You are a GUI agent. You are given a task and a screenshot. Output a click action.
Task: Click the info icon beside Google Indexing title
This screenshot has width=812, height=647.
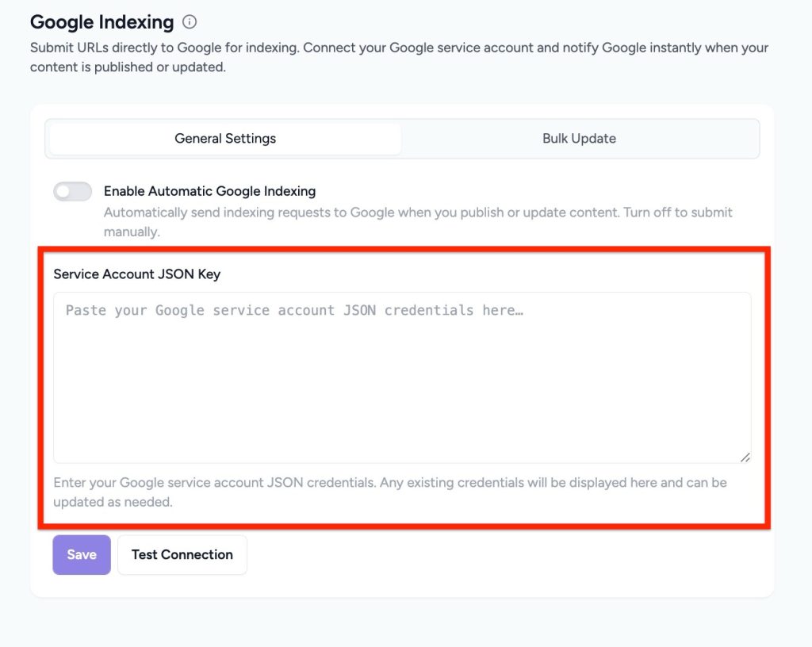[x=190, y=22]
